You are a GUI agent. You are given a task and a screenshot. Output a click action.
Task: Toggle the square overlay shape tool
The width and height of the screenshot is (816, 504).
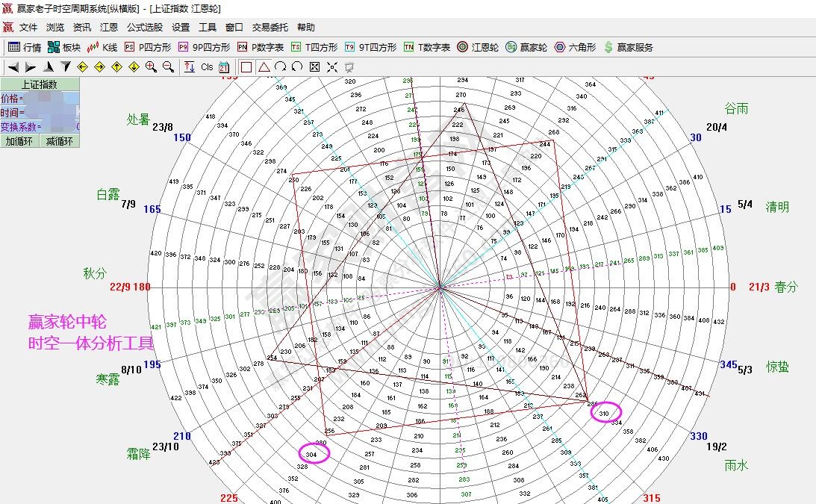pos(246,66)
